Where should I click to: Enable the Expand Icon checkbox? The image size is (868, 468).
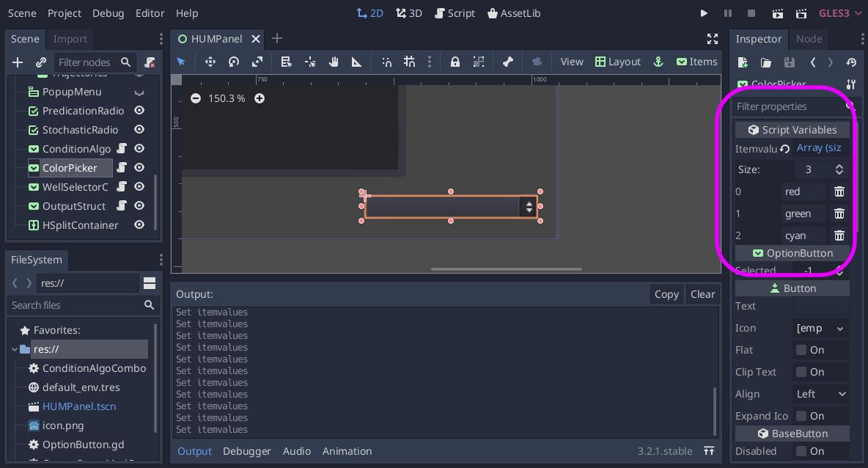pos(801,415)
